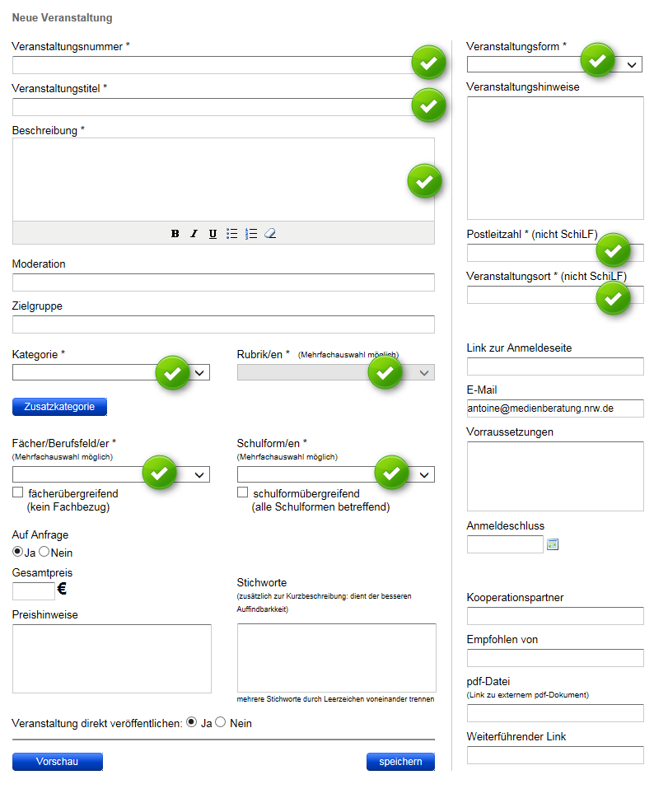Enable the schulformübergreifend checkbox
This screenshot has width=654, height=812.
pyautogui.click(x=242, y=492)
